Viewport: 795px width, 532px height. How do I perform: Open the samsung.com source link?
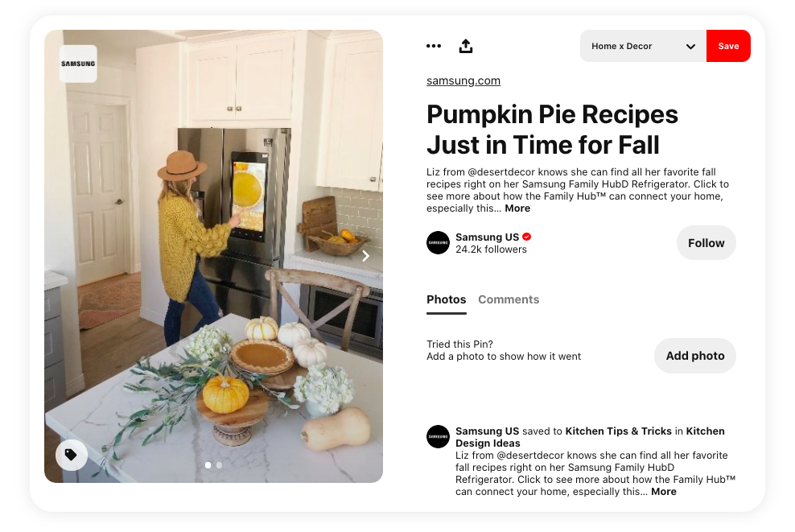click(463, 80)
